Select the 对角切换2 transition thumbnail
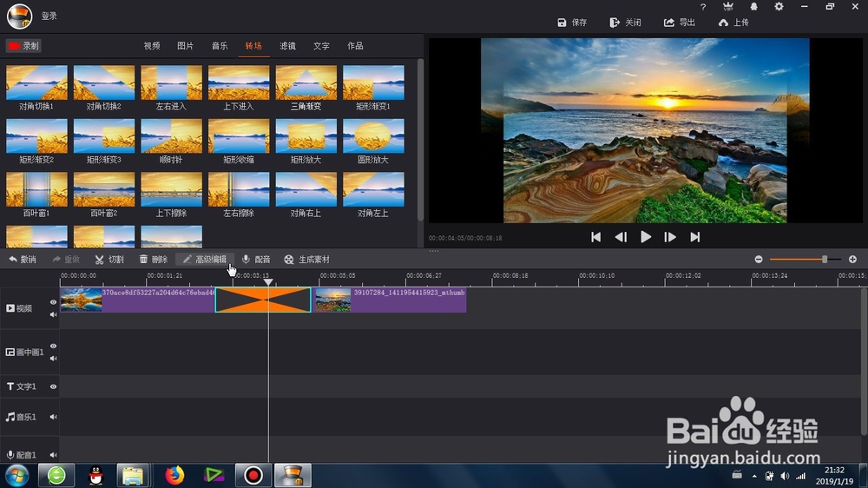This screenshot has height=488, width=868. [x=104, y=82]
